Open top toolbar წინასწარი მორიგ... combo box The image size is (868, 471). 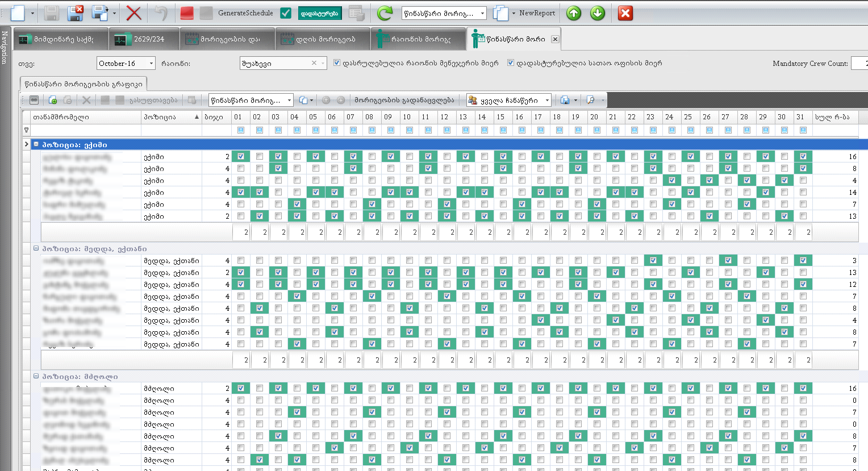[x=482, y=13]
